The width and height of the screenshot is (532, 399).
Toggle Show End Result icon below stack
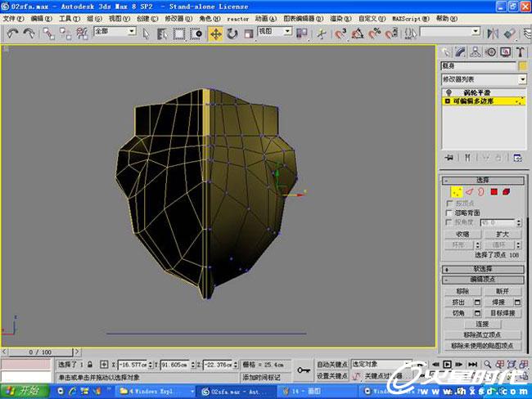tap(467, 158)
